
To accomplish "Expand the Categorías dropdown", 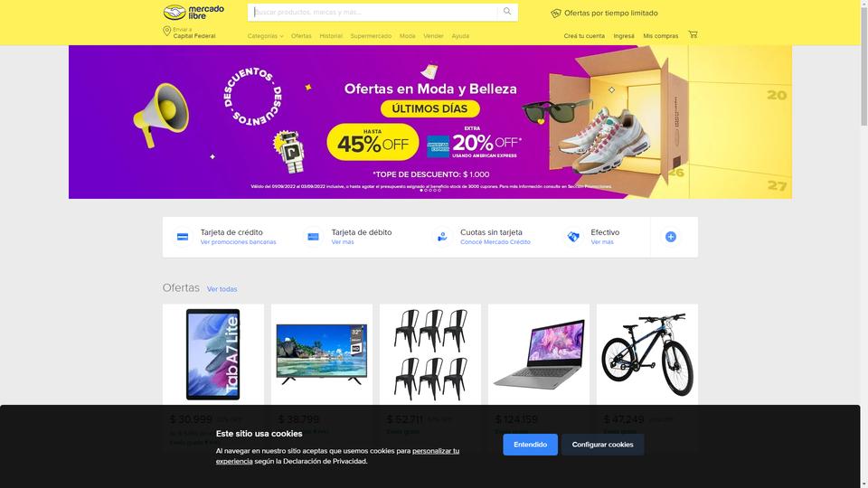I will pos(265,36).
